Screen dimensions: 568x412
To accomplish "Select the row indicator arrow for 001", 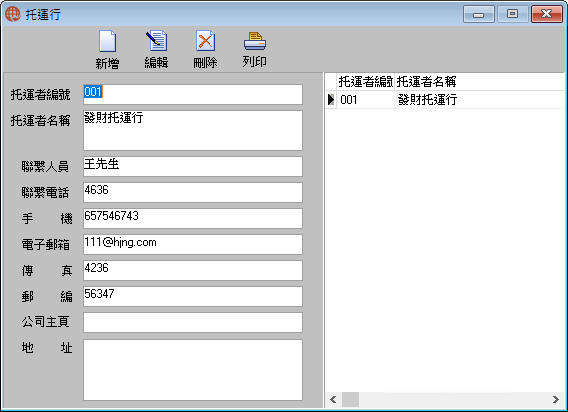I will [x=331, y=99].
